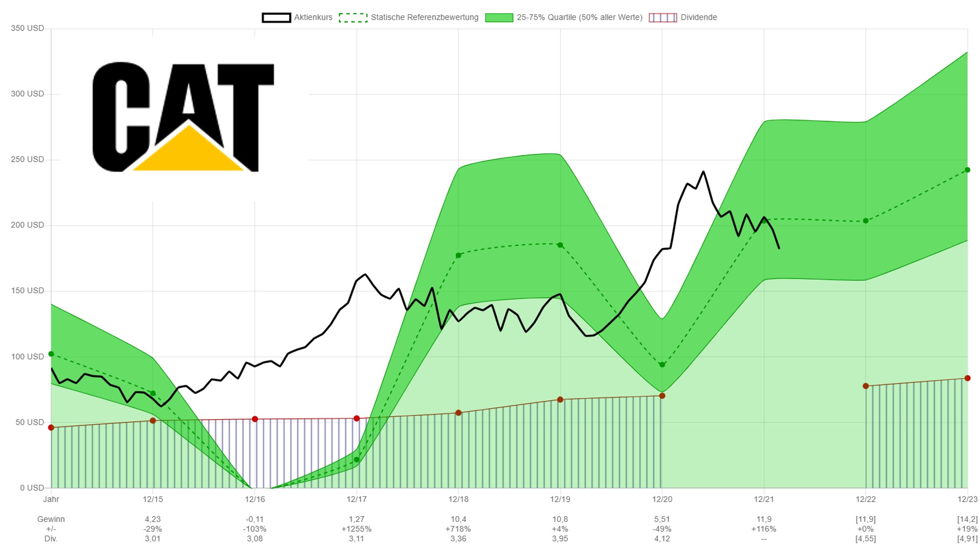Click green reference point at 12/20
The height and width of the screenshot is (555, 980).
(x=662, y=365)
